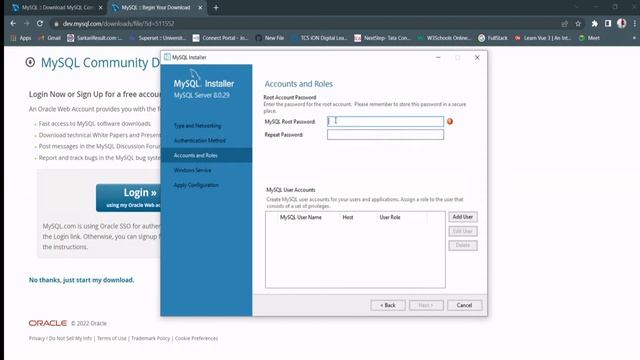Minimize the MySQL Installer window

(438, 58)
